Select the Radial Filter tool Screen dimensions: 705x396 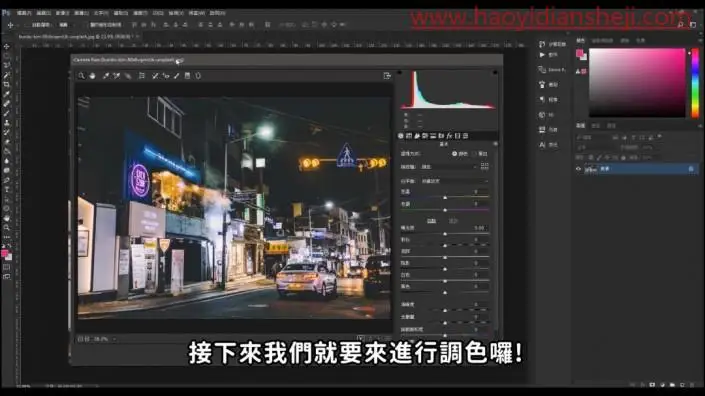click(198, 76)
